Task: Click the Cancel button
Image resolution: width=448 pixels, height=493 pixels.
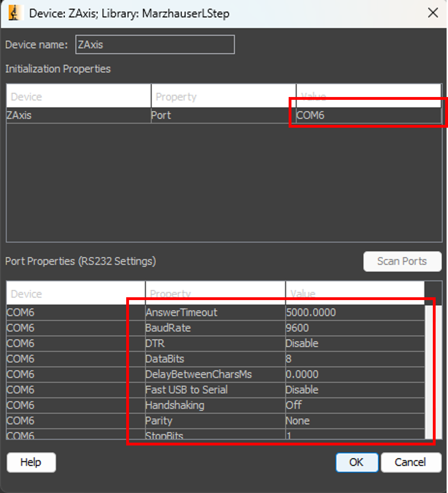Action: (x=411, y=462)
